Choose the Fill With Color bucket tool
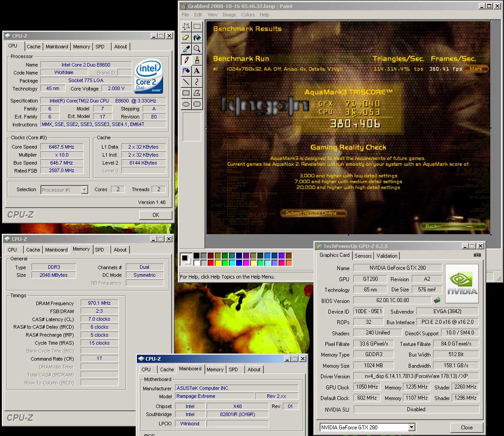The image size is (504, 436). 197,38
